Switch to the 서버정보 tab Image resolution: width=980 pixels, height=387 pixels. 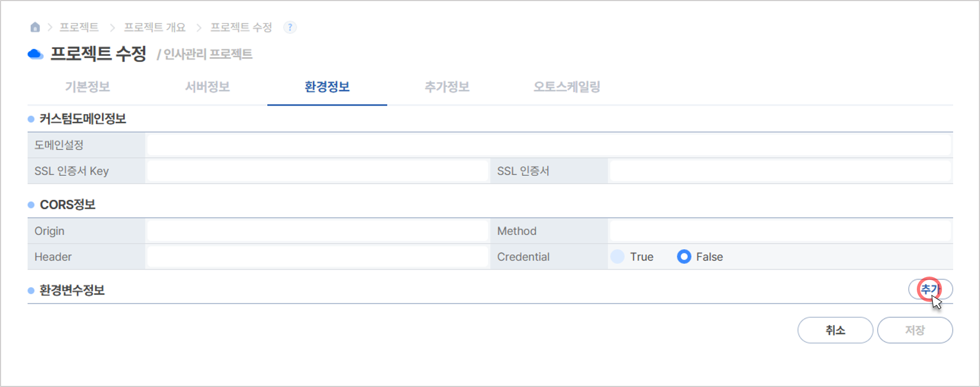(x=207, y=87)
